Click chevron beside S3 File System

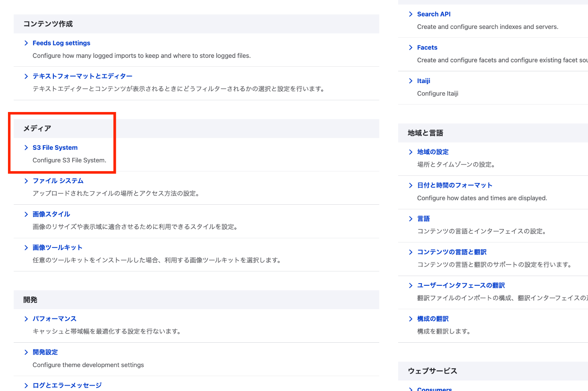pos(26,147)
